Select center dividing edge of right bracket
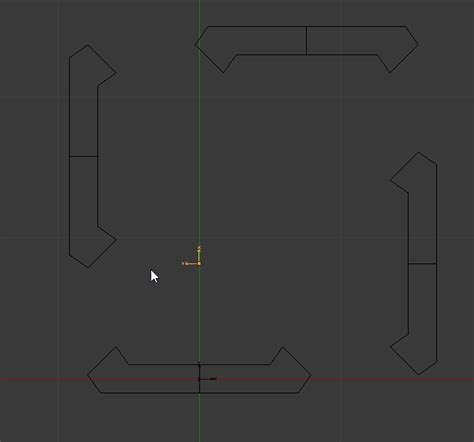The width and height of the screenshot is (474, 442). click(423, 264)
